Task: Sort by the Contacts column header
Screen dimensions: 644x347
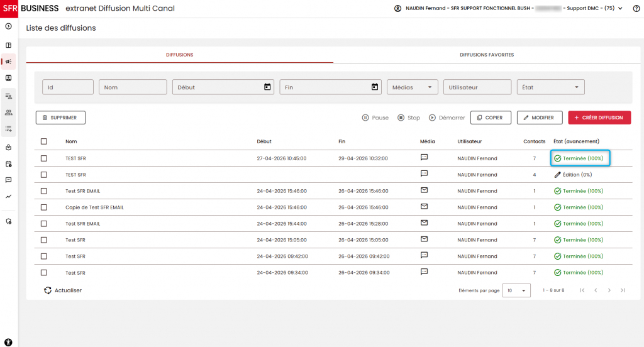Action: click(x=535, y=141)
